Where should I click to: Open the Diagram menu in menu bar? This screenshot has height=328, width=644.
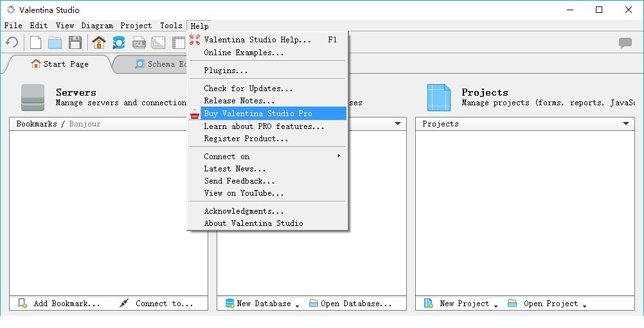pyautogui.click(x=97, y=26)
